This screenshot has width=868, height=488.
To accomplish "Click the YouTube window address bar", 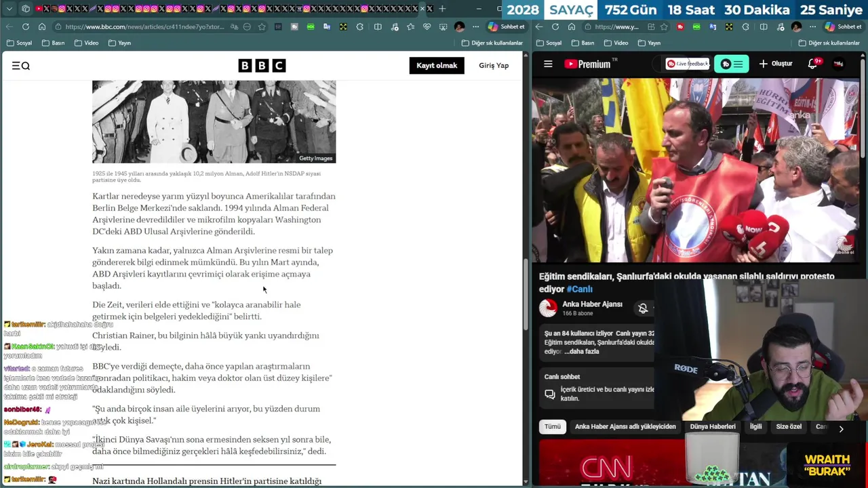I will [x=617, y=26].
